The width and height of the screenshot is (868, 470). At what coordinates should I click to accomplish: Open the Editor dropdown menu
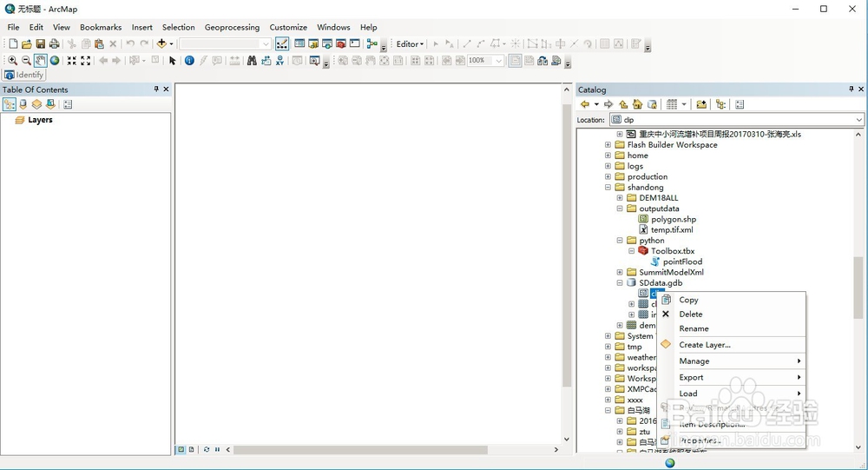coord(410,43)
